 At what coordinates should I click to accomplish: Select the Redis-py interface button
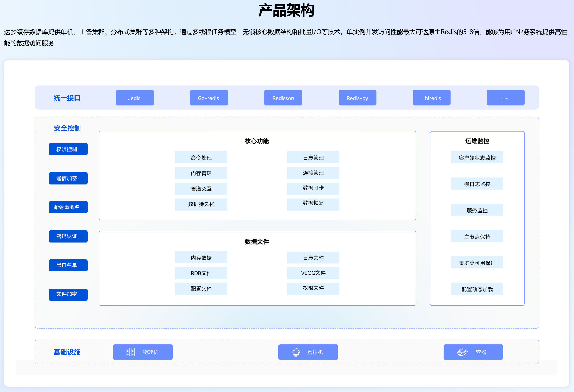click(x=357, y=98)
